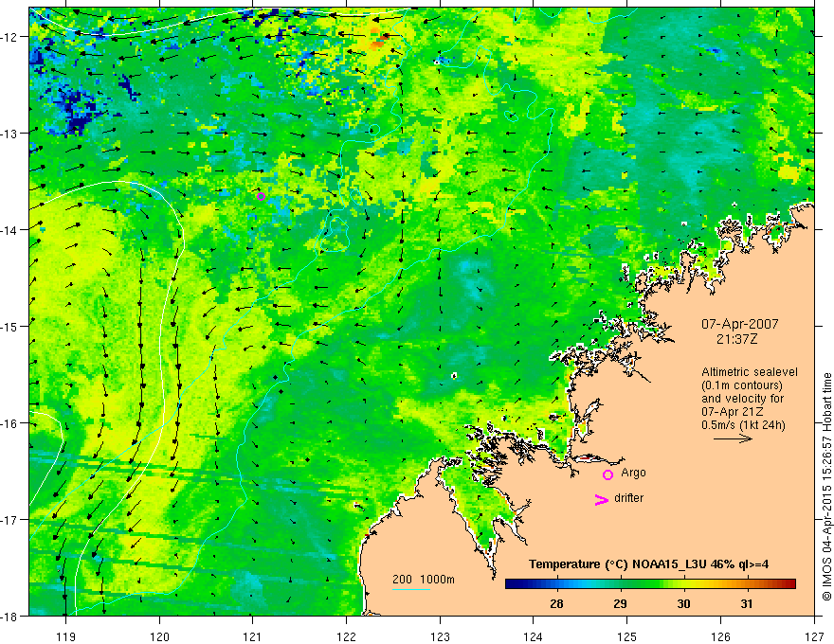The height and width of the screenshot is (644, 834).
Task: Click longitude label 126 on the bottom axis
Action: point(720,636)
